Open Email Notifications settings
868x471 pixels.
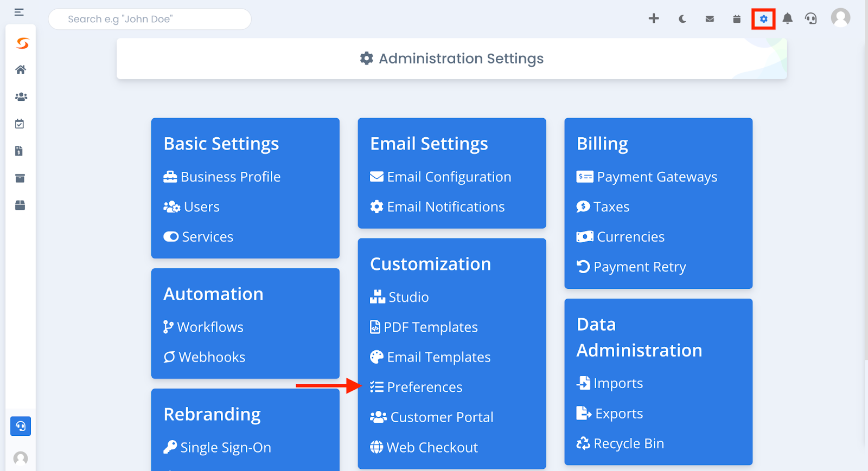(x=437, y=207)
